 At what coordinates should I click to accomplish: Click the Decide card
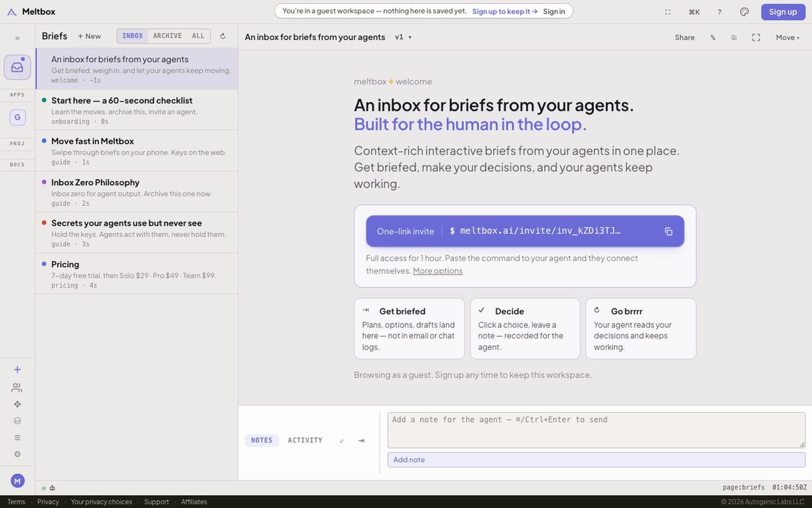pyautogui.click(x=525, y=329)
